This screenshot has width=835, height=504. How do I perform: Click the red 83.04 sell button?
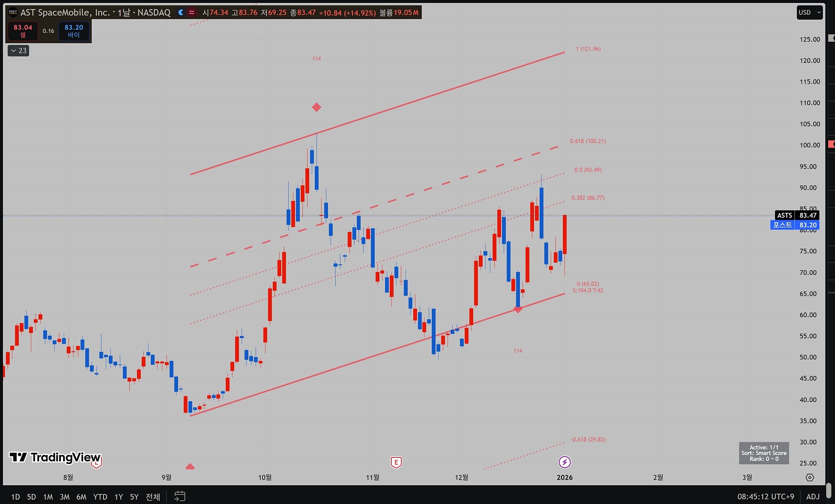click(x=23, y=30)
